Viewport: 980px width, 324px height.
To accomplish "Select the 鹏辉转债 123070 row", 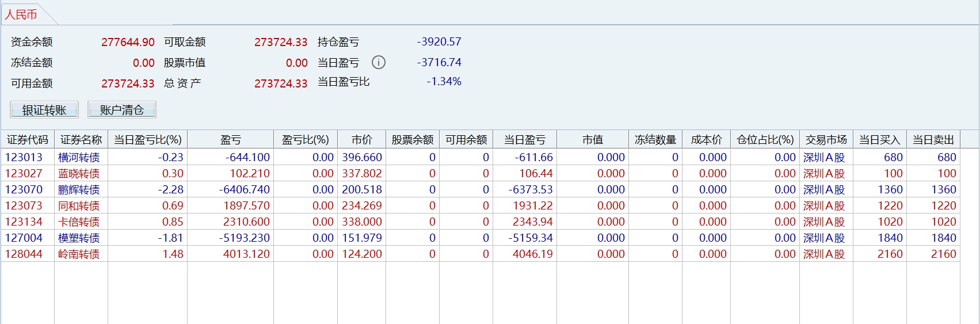I will 481,189.
